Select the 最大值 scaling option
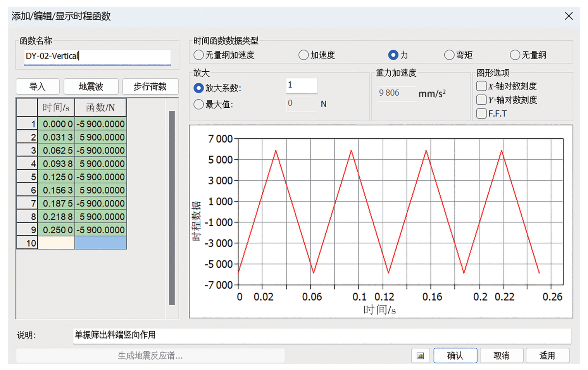588x370 pixels. (199, 104)
